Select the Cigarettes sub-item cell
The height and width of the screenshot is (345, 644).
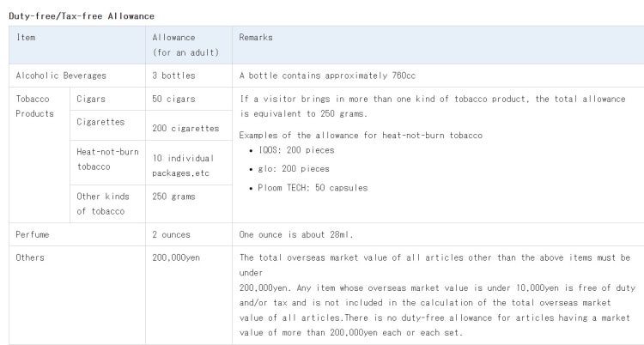(107, 125)
